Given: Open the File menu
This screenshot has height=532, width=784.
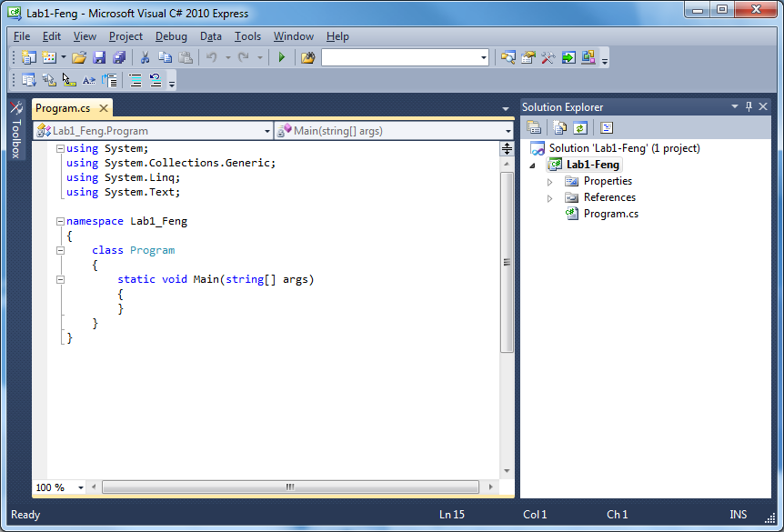Looking at the screenshot, I should pyautogui.click(x=22, y=36).
